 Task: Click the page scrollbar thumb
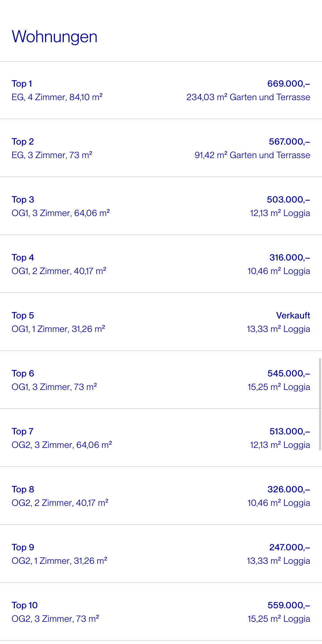320,404
